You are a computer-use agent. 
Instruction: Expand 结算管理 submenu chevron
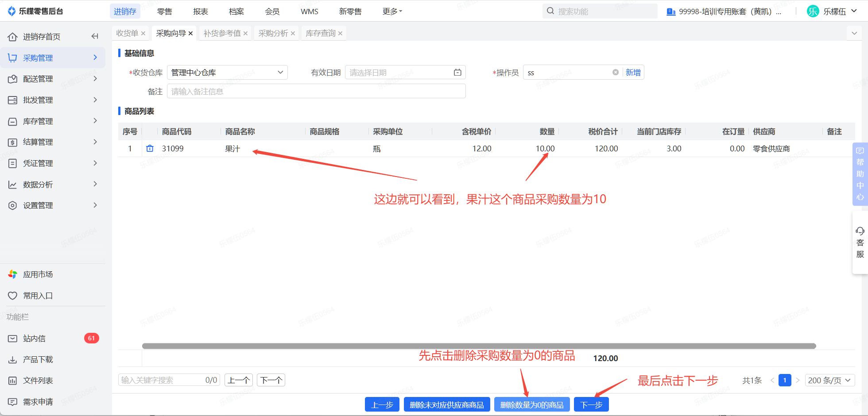point(95,142)
